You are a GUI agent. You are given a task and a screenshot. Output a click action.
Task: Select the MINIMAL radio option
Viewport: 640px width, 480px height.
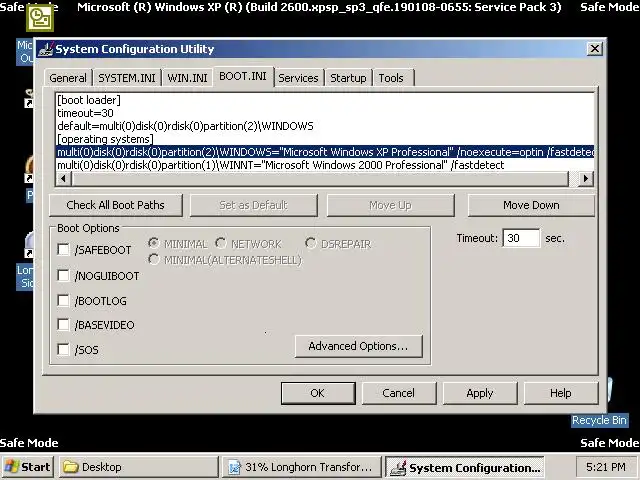(153, 243)
